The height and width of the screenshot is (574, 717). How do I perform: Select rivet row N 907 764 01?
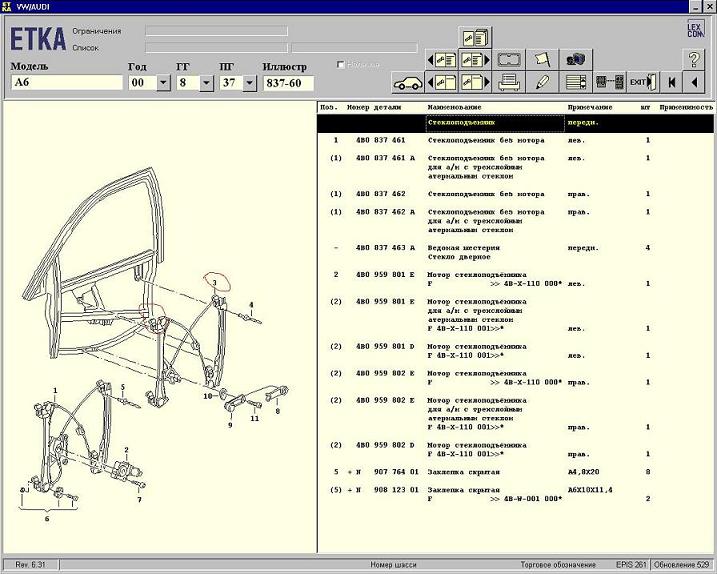pos(515,472)
